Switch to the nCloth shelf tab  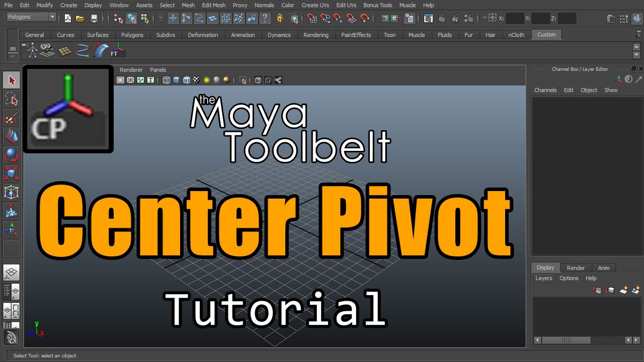[516, 35]
